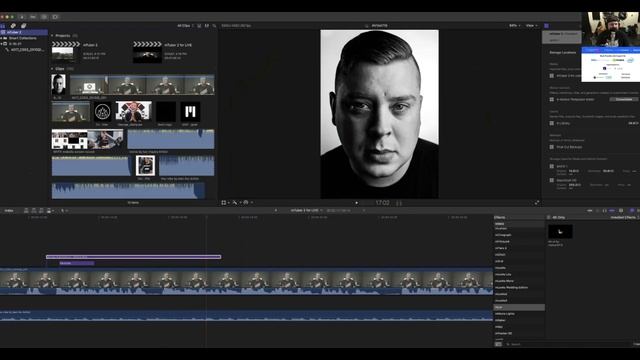The image size is (640, 360).
Task: Click the Index button in the timeline bar
Action: pos(9,211)
